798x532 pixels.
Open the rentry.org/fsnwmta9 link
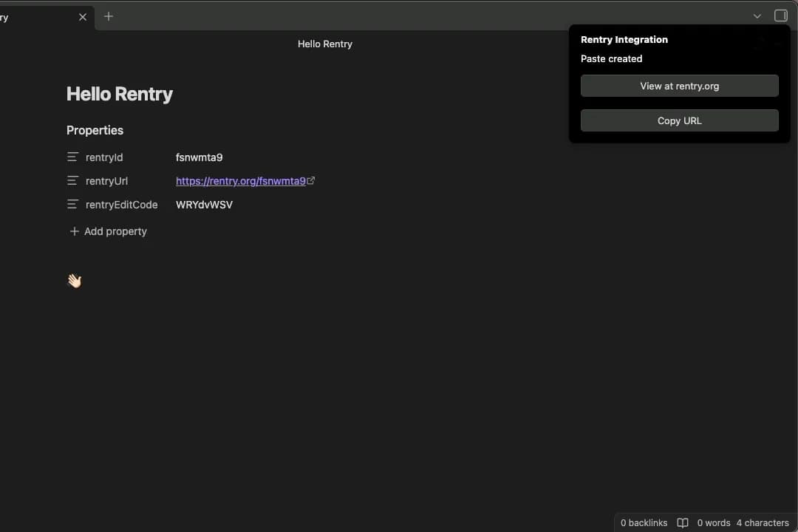241,181
